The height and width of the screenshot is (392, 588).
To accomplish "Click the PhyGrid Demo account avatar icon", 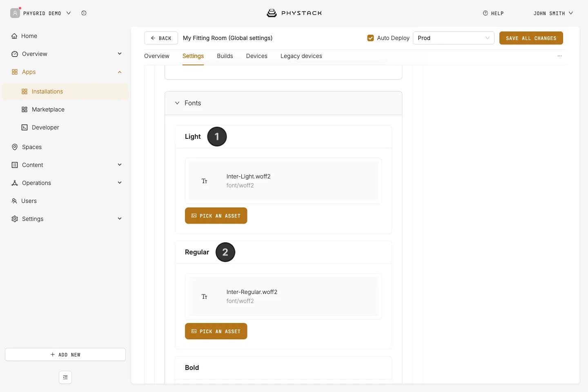I will (15, 13).
